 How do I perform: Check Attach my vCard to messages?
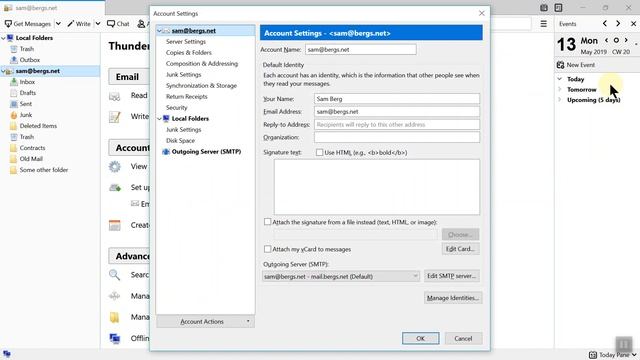(267, 249)
